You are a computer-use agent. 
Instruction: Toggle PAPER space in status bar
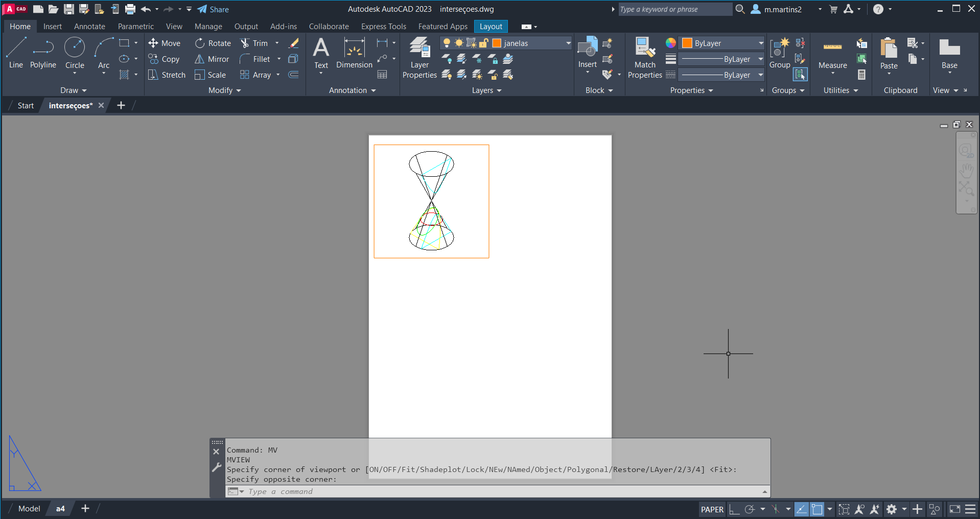pos(712,509)
